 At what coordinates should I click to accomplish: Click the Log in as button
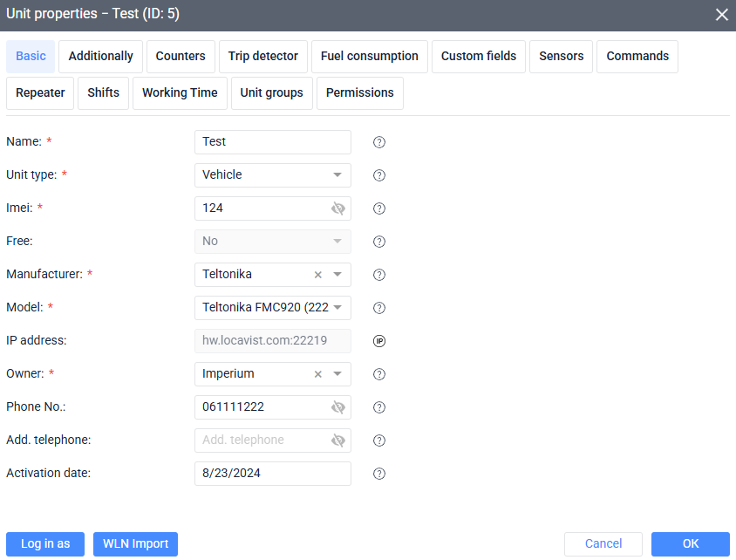tap(45, 543)
